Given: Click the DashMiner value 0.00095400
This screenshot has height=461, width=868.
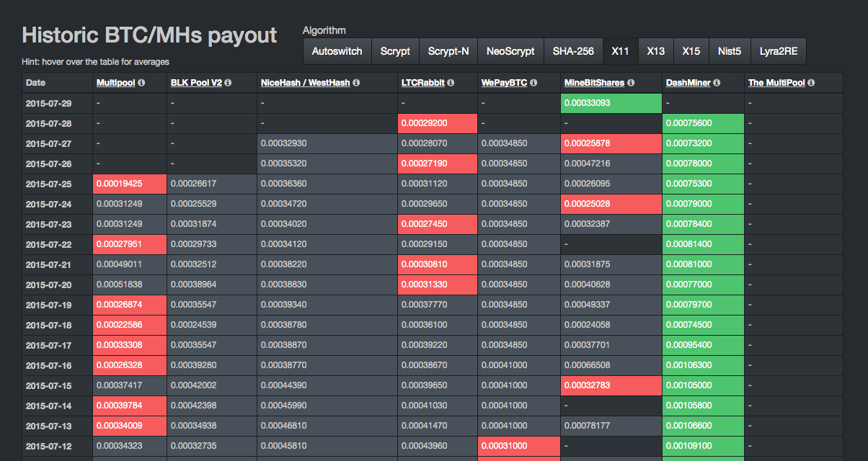Looking at the screenshot, I should [704, 345].
